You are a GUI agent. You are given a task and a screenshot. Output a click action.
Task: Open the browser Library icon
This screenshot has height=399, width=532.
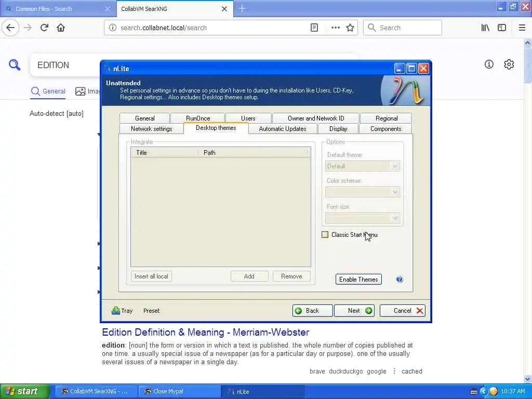[485, 28]
